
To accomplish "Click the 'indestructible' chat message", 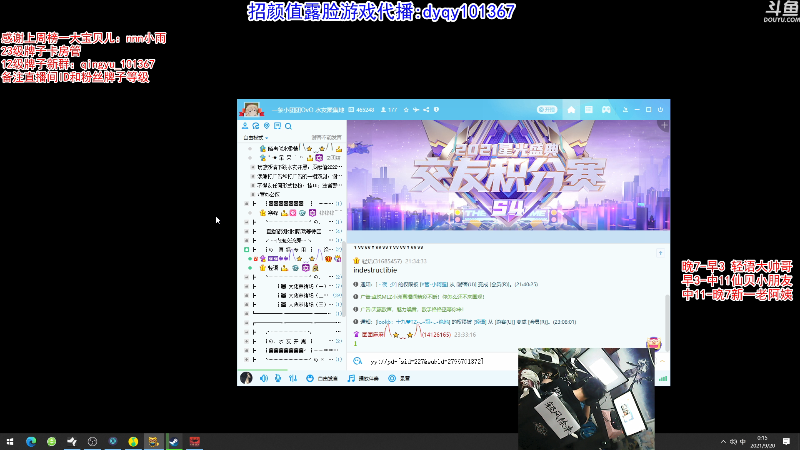I will click(375, 270).
